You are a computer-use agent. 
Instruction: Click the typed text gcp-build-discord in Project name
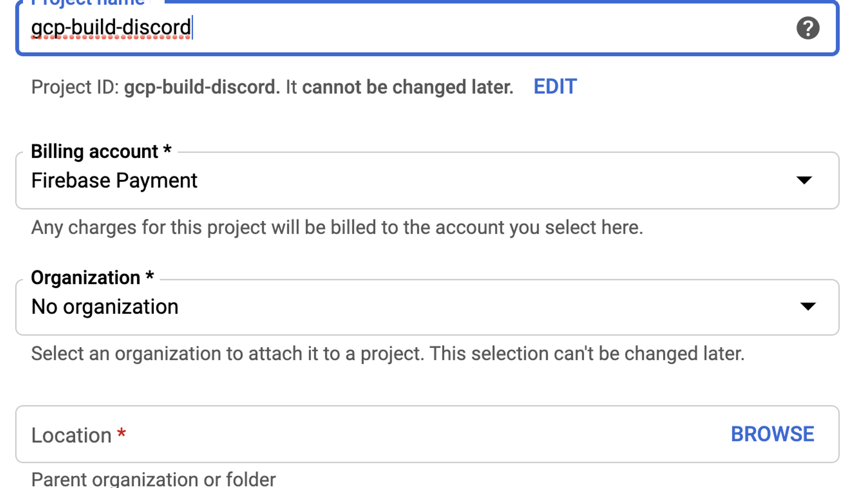(111, 28)
